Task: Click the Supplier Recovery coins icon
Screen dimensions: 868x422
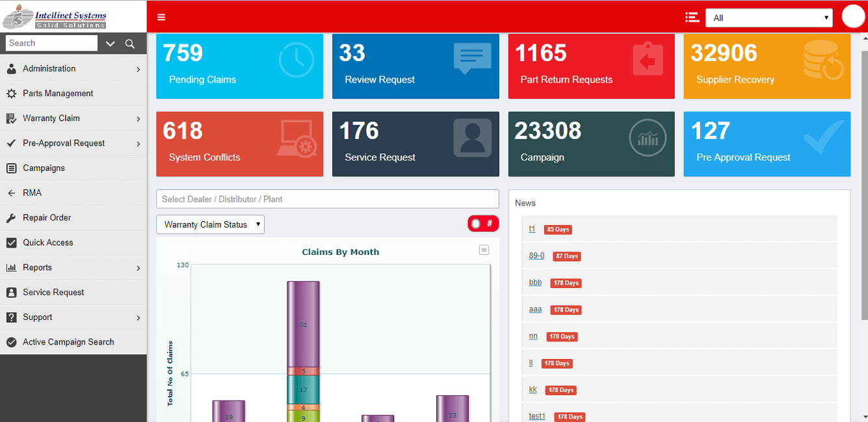Action: [823, 60]
